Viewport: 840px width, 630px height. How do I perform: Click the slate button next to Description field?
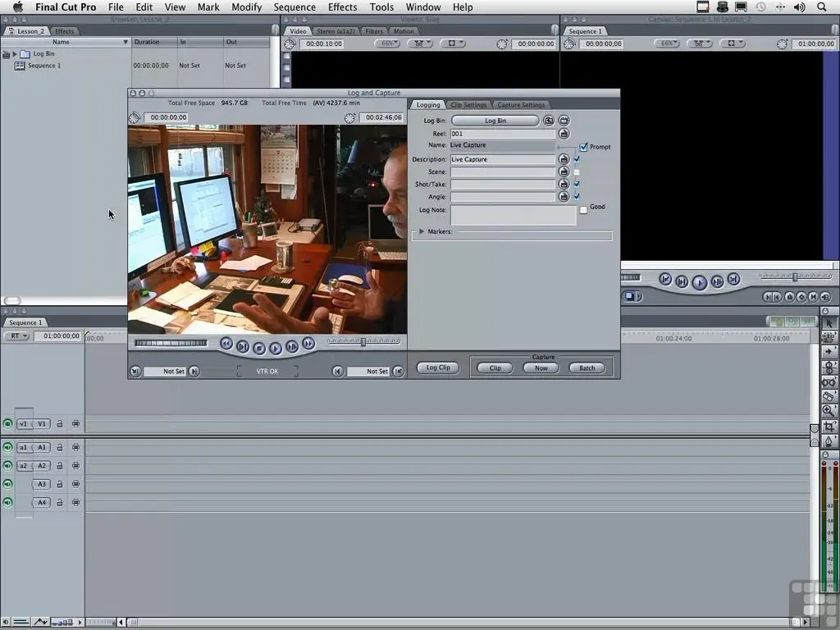click(564, 159)
